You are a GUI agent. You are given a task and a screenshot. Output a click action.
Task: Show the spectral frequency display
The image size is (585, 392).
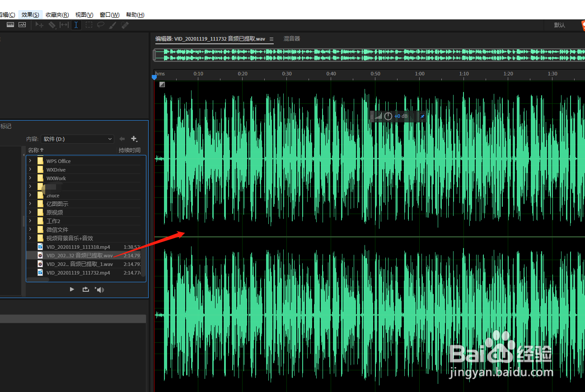pos(10,25)
